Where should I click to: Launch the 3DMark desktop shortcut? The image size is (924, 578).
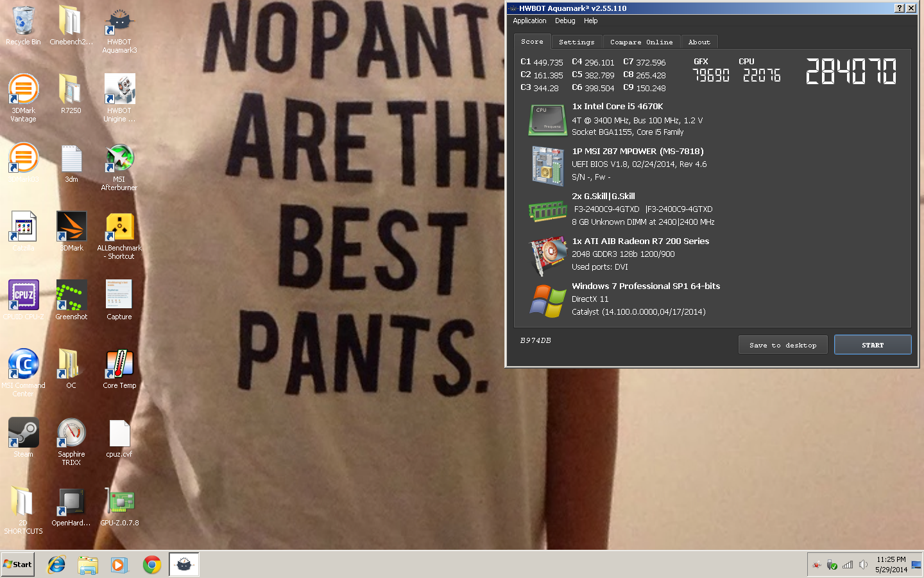(x=71, y=232)
